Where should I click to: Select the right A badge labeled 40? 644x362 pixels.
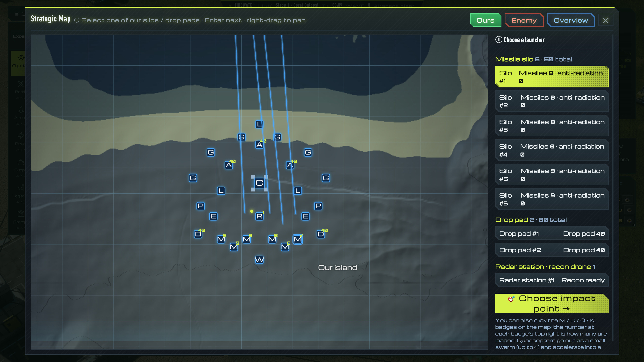pos(290,165)
